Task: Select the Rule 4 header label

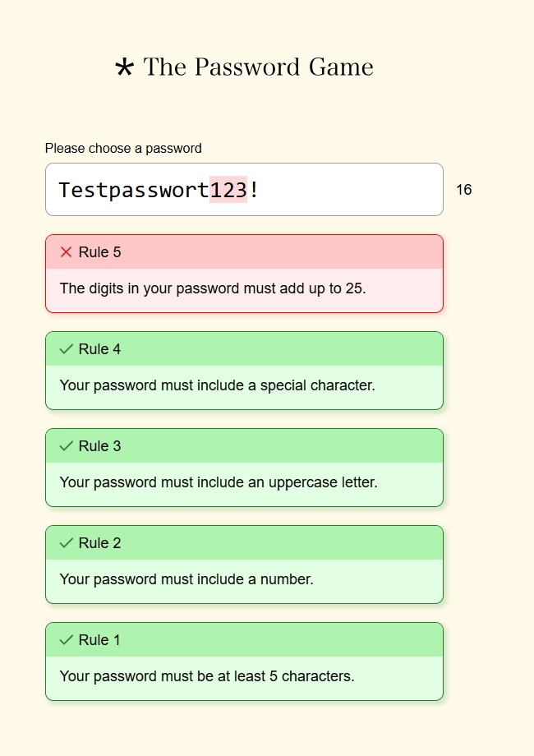Action: click(x=99, y=349)
